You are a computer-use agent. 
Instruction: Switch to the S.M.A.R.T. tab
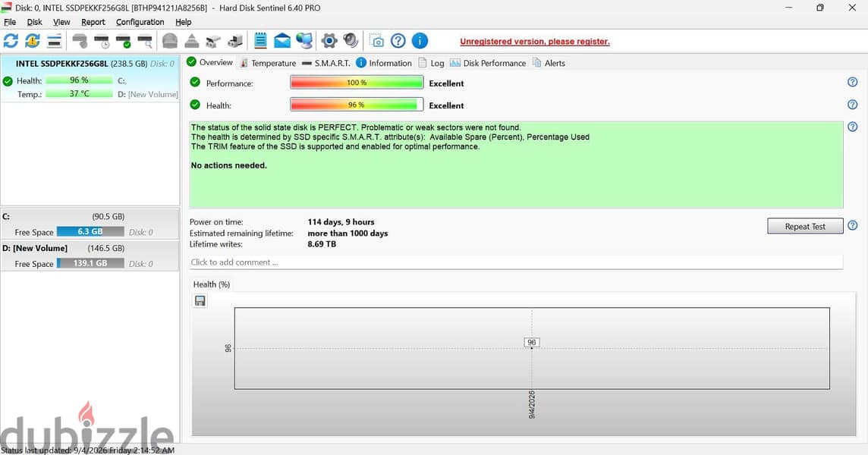(326, 63)
